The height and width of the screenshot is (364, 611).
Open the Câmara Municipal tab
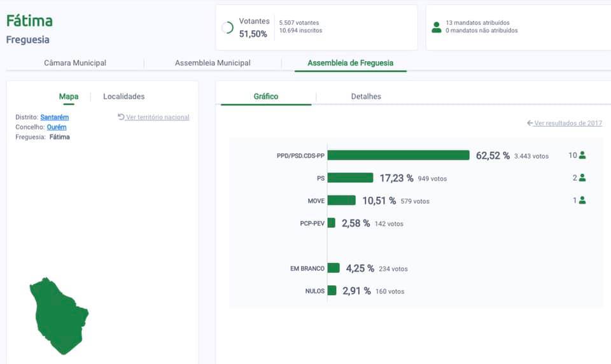[x=75, y=63]
